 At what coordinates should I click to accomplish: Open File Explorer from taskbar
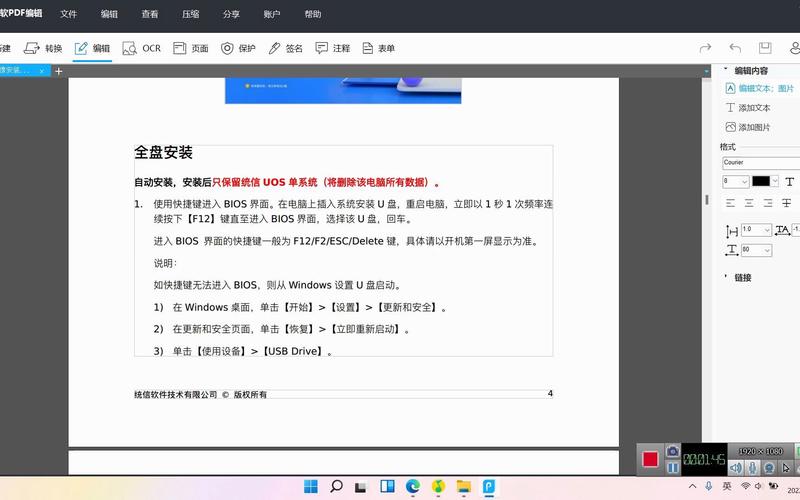coord(463,486)
